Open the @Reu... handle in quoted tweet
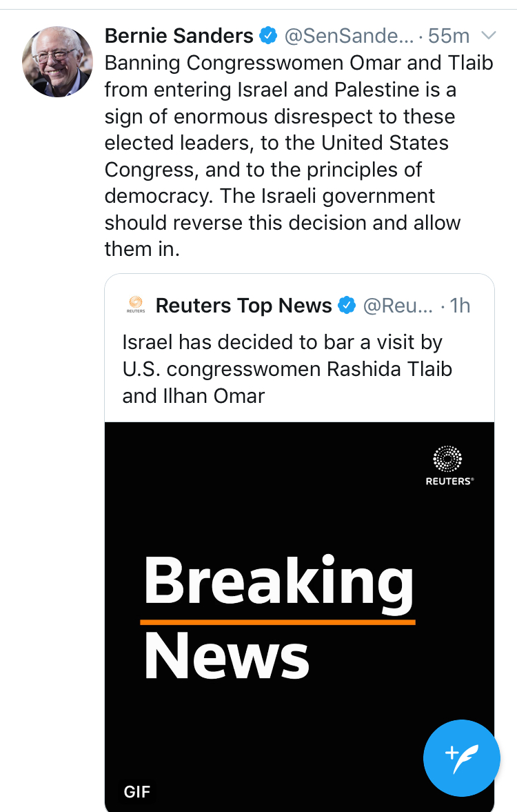This screenshot has height=812, width=517. click(398, 306)
